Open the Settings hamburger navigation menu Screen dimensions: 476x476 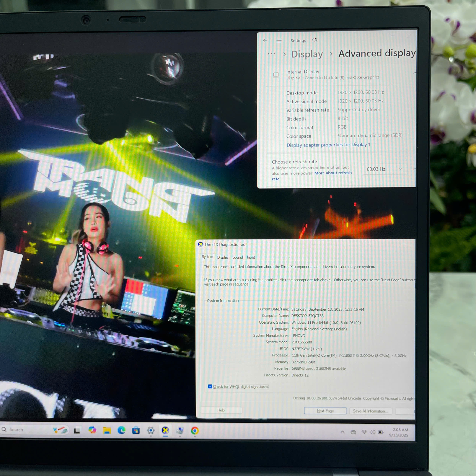(x=279, y=40)
